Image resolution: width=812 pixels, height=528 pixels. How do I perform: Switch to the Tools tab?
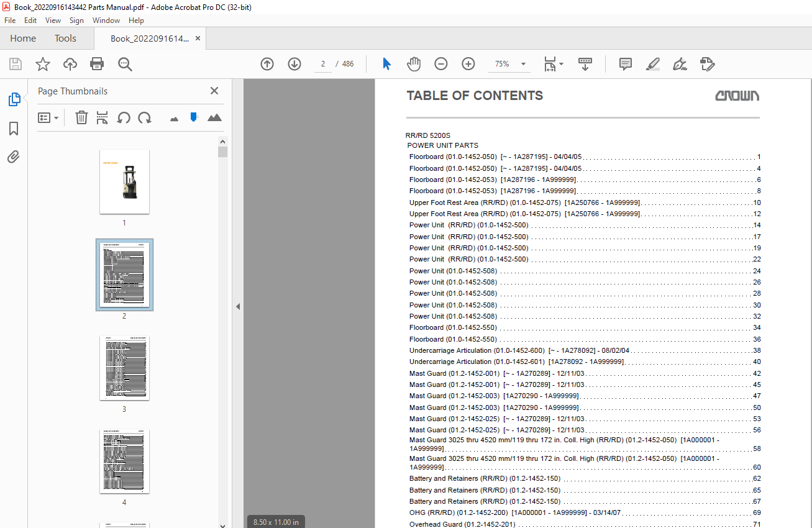[x=65, y=39]
